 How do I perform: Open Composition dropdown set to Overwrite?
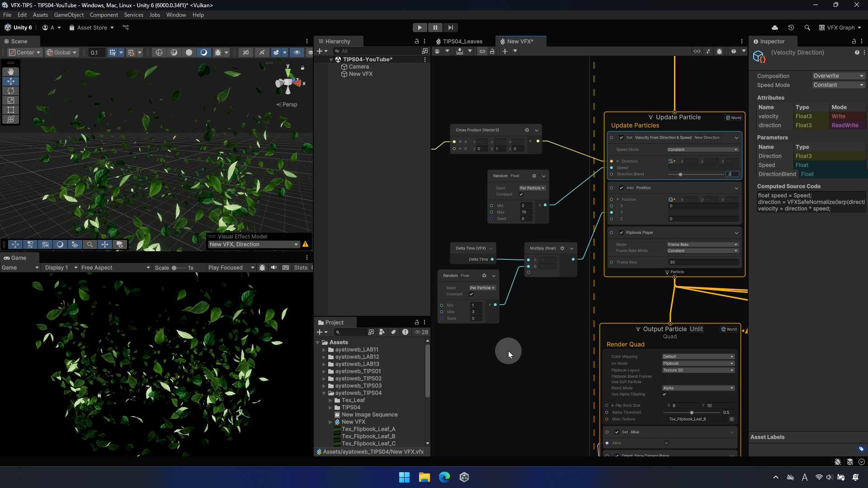(838, 76)
